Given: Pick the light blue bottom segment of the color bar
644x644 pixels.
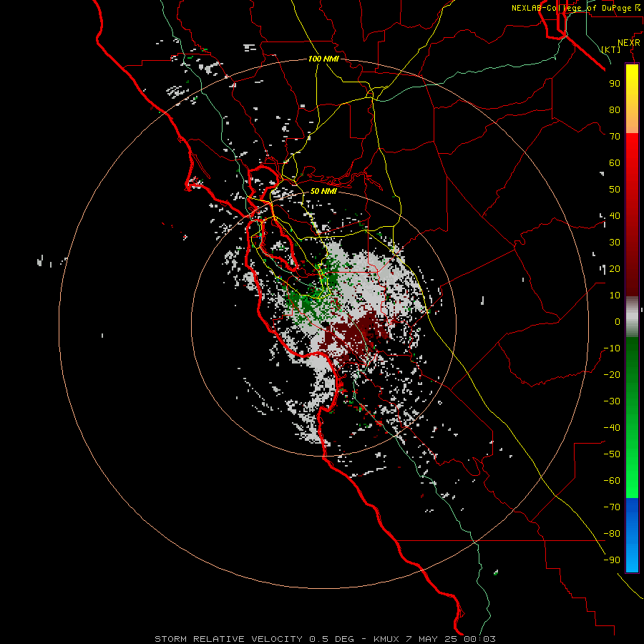Looking at the screenshot, I should click(632, 557).
